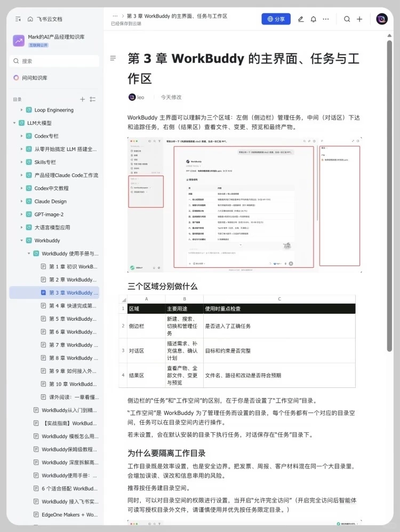400x532 pixels.
Task: Open Feishu Docs home icon
Action: (30, 19)
